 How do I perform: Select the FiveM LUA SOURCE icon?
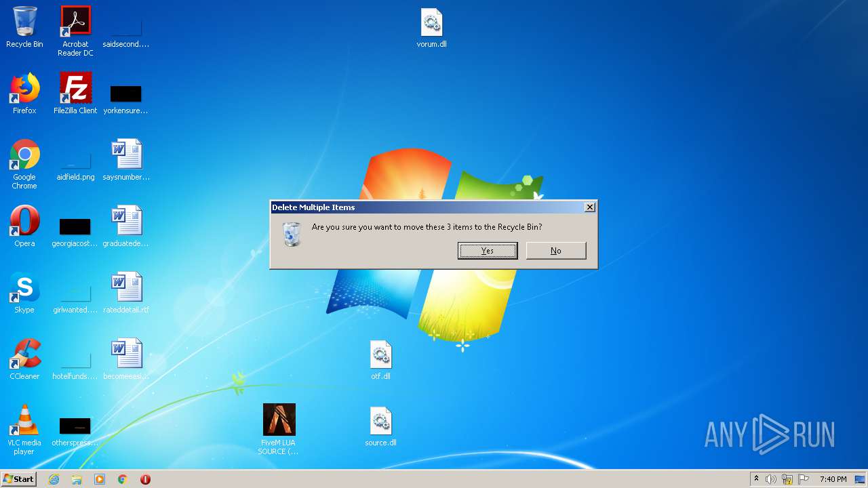point(279,430)
